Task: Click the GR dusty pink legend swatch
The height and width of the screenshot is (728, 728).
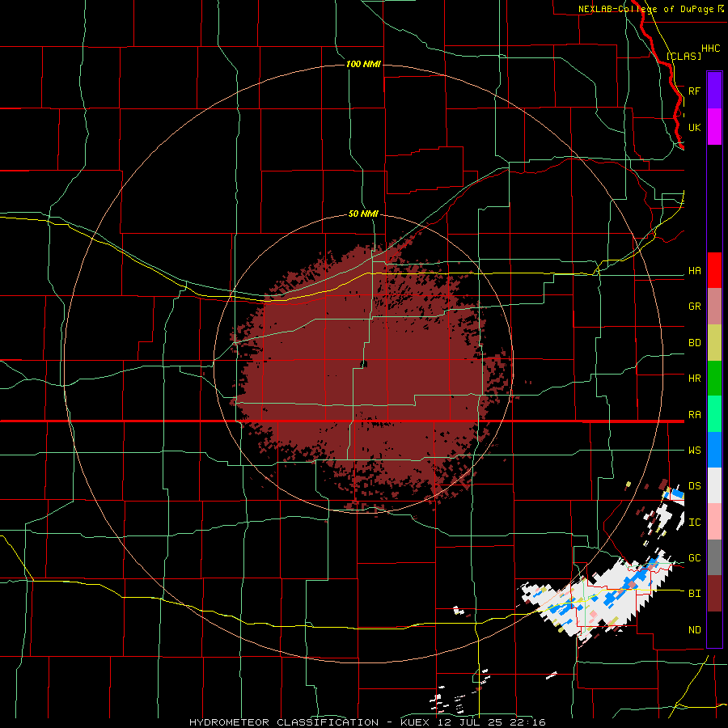Action: point(714,307)
